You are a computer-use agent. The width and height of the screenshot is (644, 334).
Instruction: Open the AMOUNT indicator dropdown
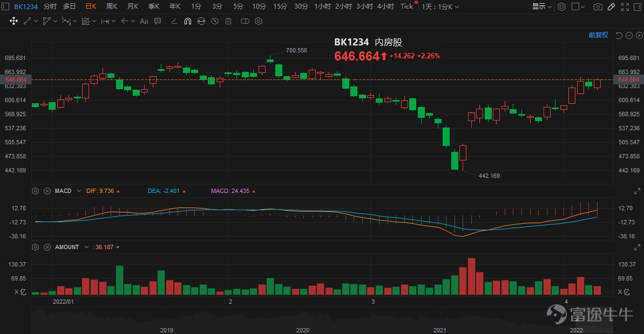pos(86,247)
